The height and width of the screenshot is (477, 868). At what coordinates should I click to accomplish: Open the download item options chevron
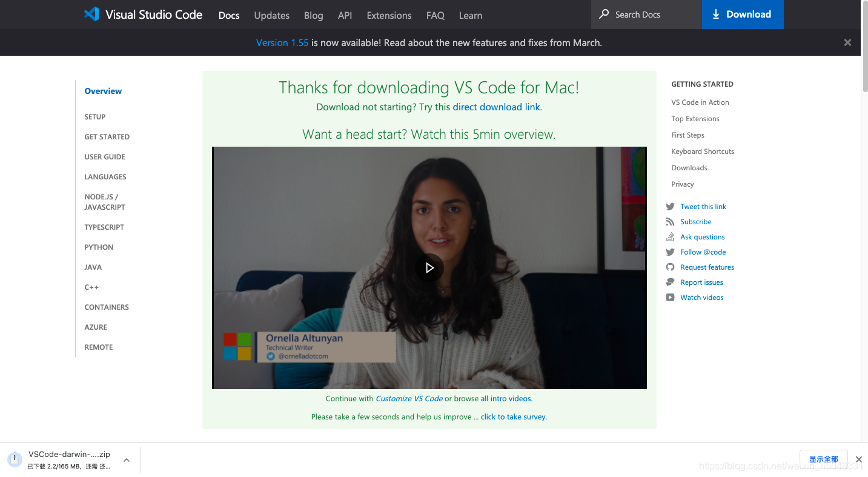pyautogui.click(x=127, y=460)
